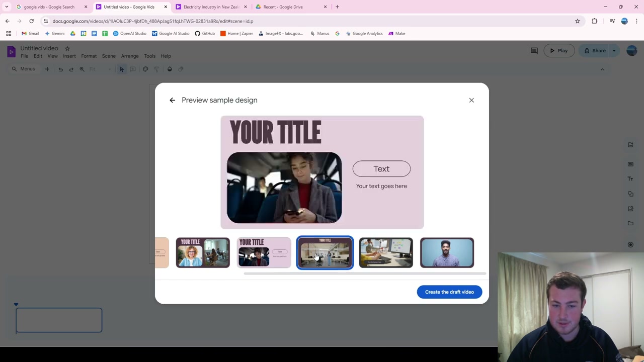Open the Gmail bookmark
Image resolution: width=644 pixels, height=362 pixels.
pos(30,34)
